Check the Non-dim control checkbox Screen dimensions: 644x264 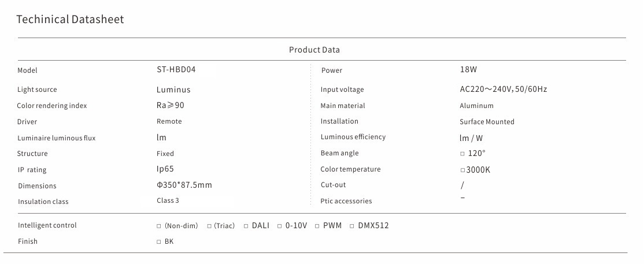(159, 226)
